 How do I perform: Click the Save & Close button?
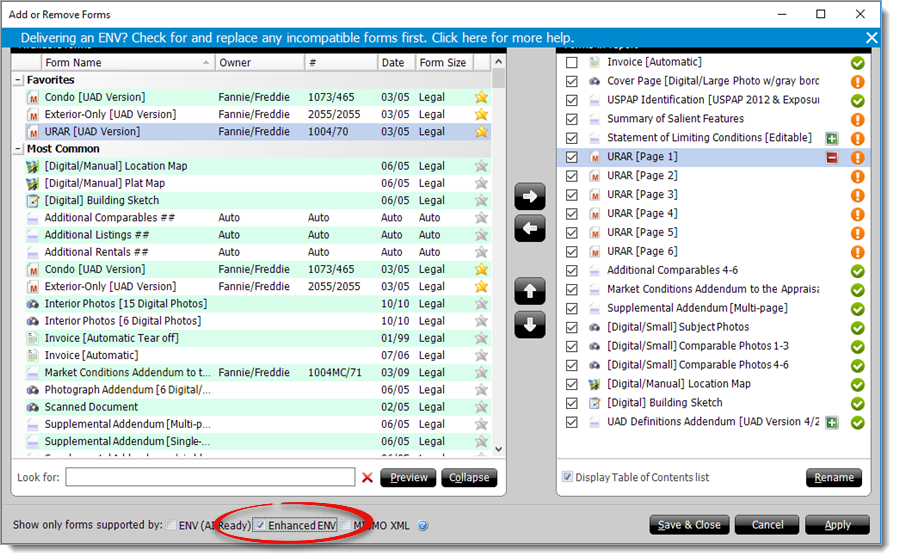pyautogui.click(x=689, y=525)
